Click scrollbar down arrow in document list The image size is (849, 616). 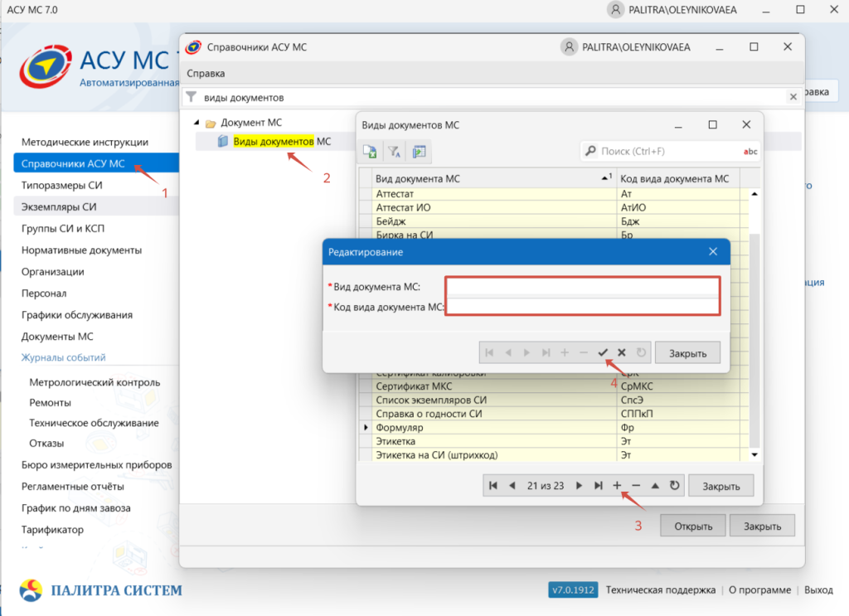click(x=754, y=454)
